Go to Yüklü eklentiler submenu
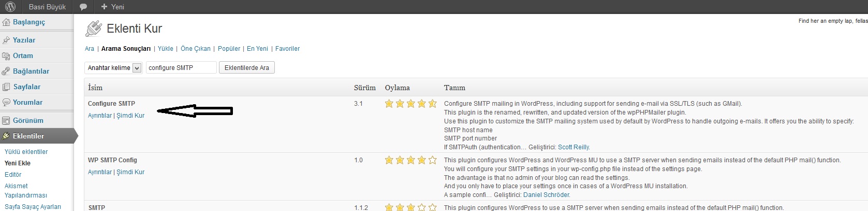The image size is (868, 211). point(26,152)
